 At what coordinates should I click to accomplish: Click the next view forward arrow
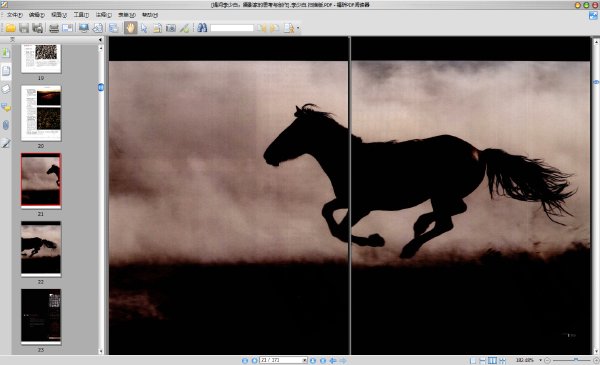point(343,360)
